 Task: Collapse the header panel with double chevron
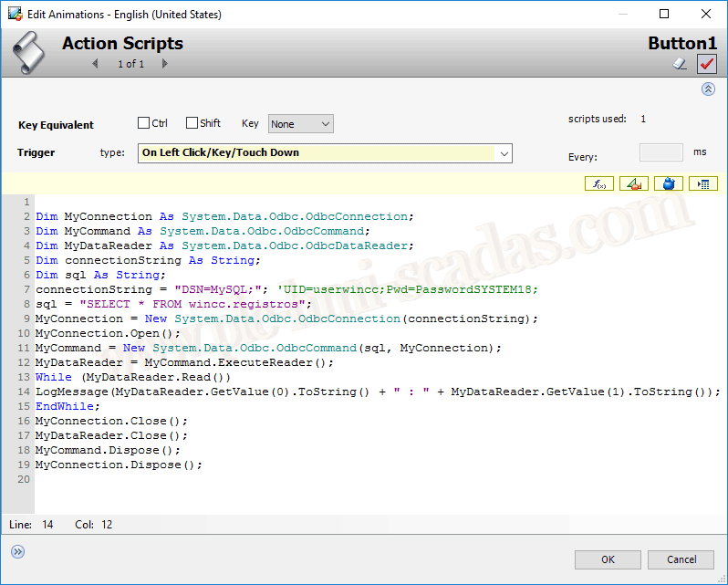pos(708,89)
